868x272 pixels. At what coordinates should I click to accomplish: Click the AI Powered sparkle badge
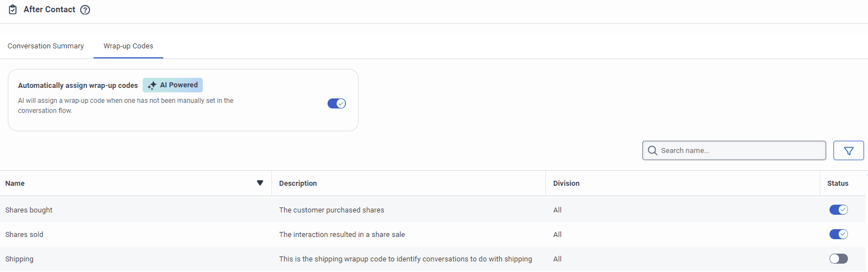(173, 85)
